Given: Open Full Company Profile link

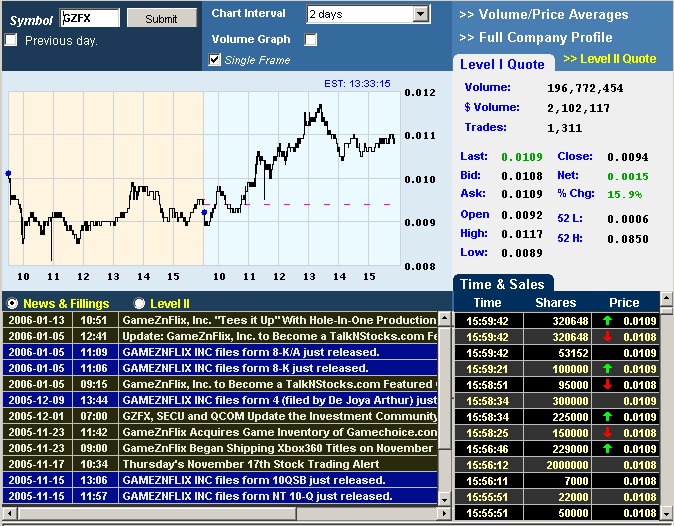Looking at the screenshot, I should (535, 38).
